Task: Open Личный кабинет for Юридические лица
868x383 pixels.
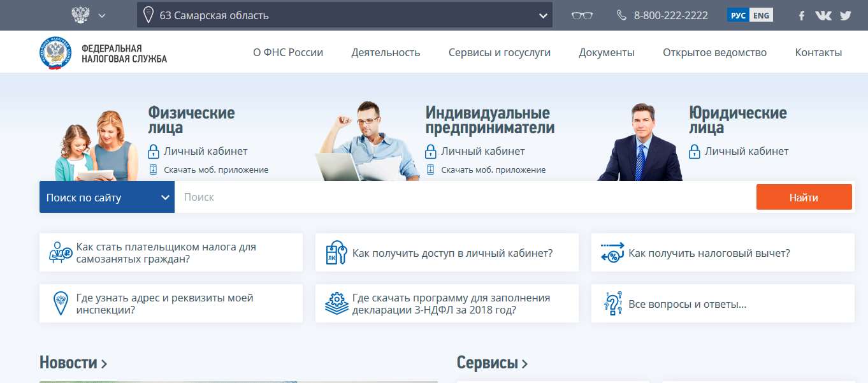Action: (746, 151)
